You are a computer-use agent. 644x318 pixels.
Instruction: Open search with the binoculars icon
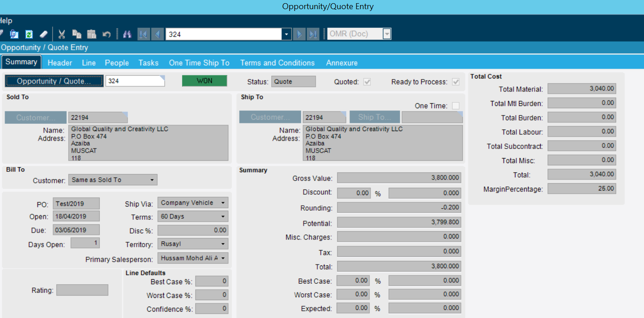click(x=127, y=34)
